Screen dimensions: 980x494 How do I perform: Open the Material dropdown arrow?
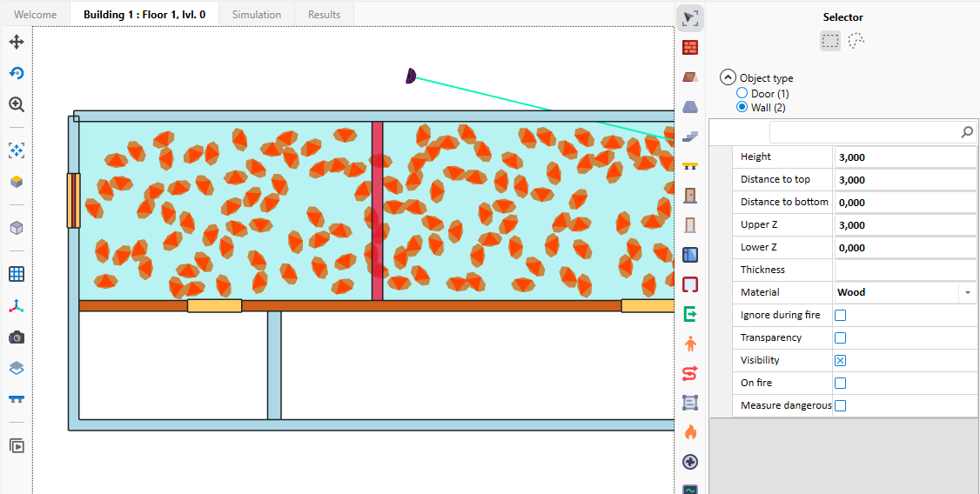pos(968,292)
